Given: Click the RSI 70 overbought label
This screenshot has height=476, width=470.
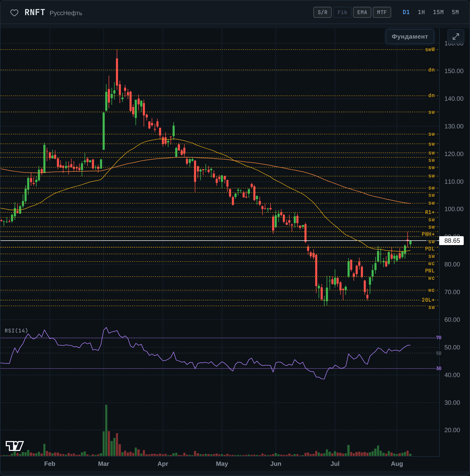Looking at the screenshot, I should tap(439, 338).
